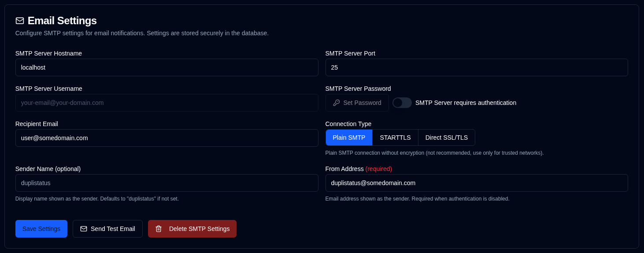Focus the SMTP Server Hostname field
644x253 pixels.
[x=167, y=67]
